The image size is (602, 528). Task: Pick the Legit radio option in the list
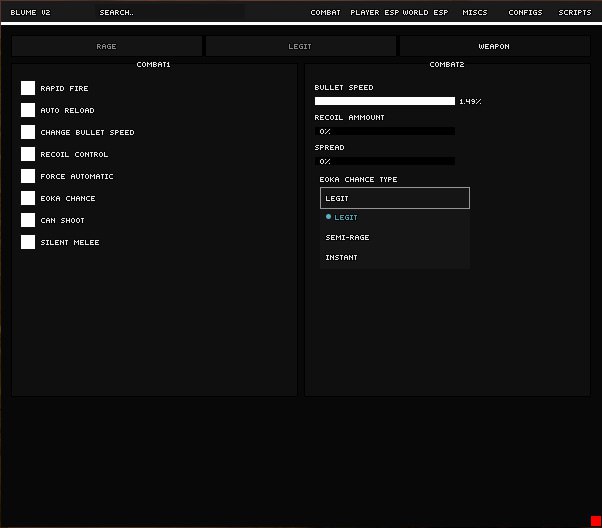[x=345, y=218]
